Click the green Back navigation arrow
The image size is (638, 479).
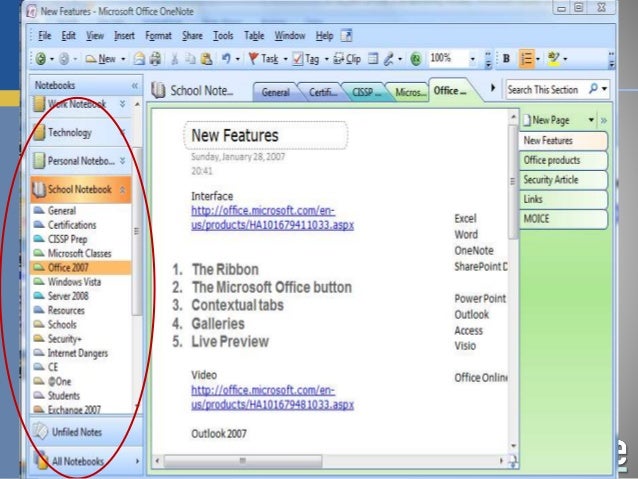coord(40,59)
